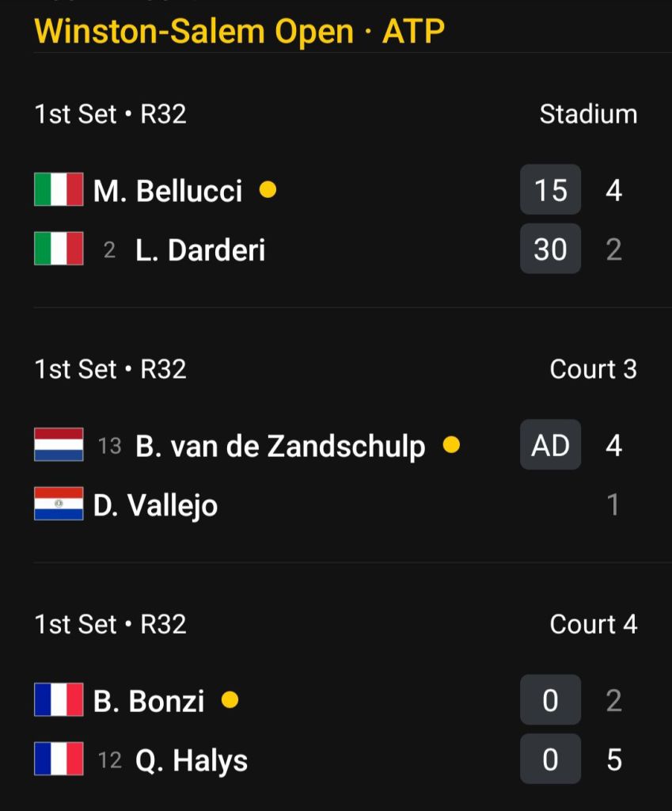Select player B. van de Zandschulp

(x=280, y=446)
